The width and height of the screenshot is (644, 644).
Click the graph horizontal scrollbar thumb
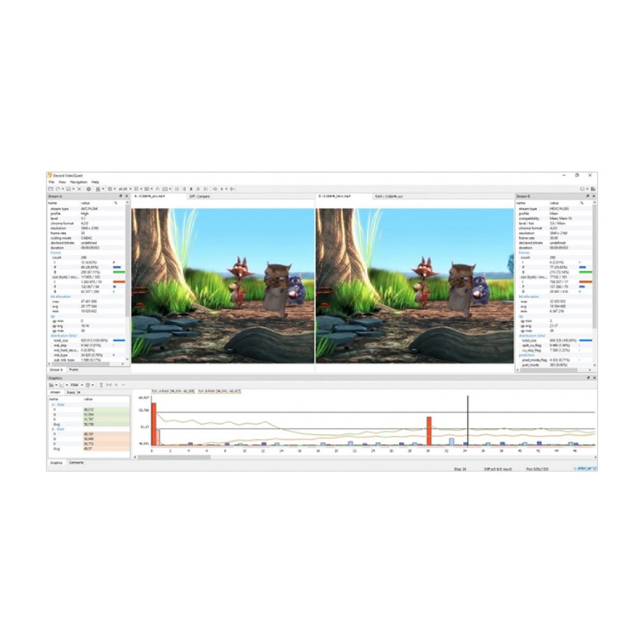[174, 457]
